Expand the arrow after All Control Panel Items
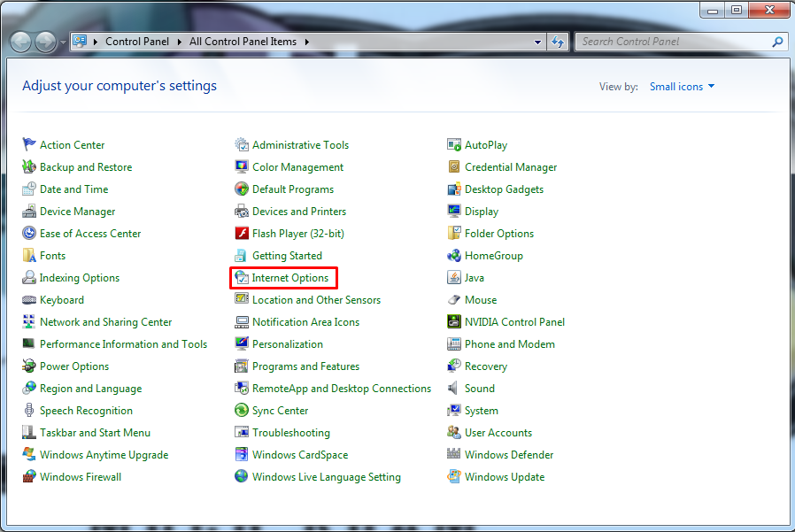This screenshot has width=795, height=532. 306,42
